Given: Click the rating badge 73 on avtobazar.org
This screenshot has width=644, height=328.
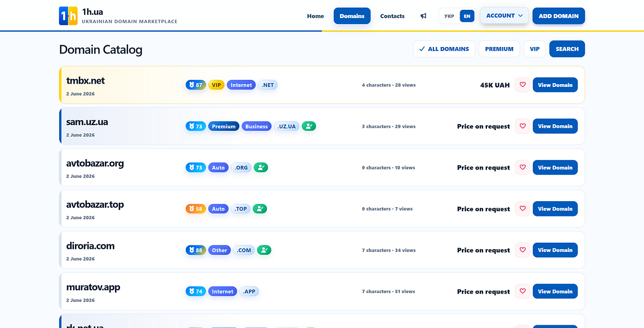Looking at the screenshot, I should pos(195,167).
